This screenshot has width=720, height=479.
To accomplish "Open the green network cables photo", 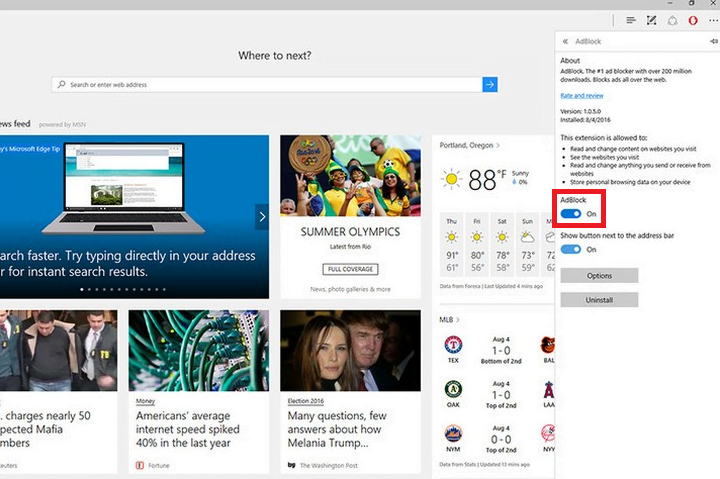I will (x=199, y=350).
